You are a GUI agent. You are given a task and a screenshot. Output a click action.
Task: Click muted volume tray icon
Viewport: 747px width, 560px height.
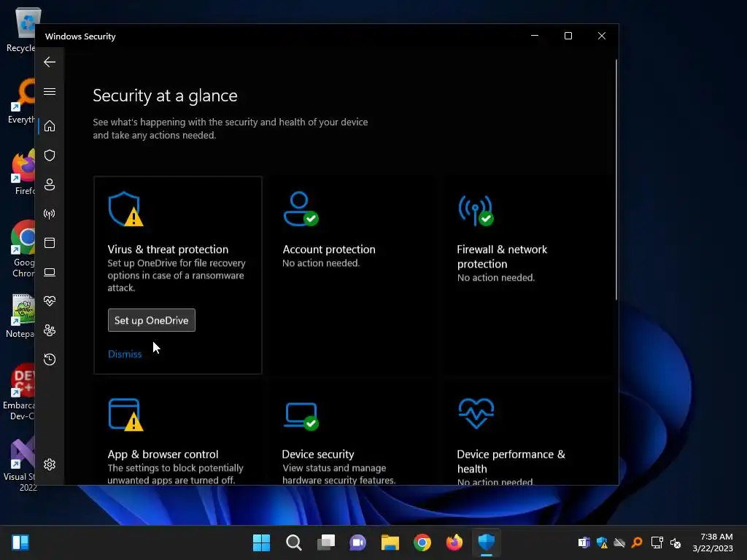[x=676, y=542]
